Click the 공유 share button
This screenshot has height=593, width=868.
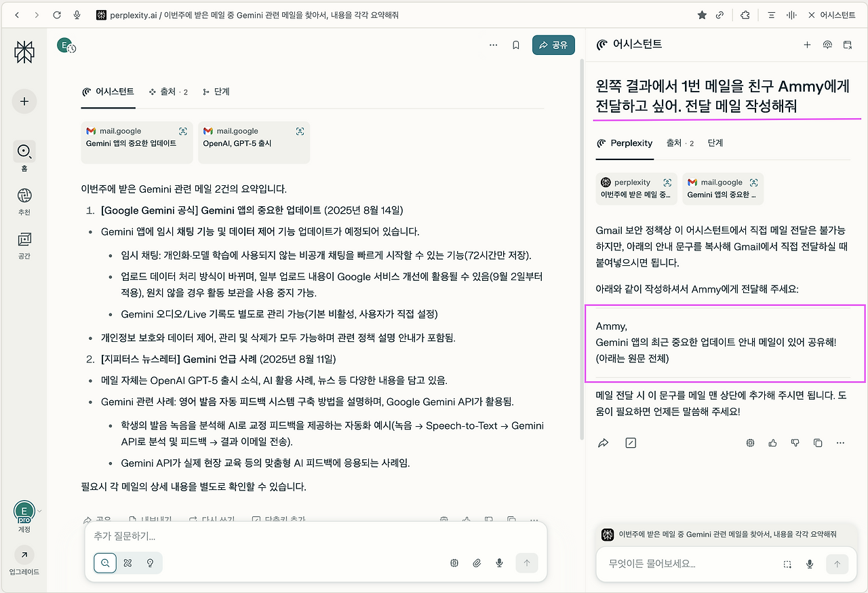click(x=553, y=45)
